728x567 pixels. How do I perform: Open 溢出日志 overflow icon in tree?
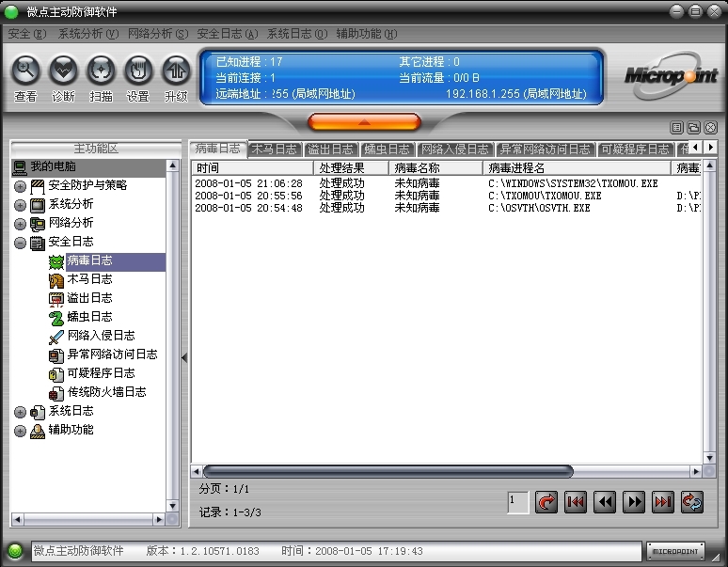pos(56,299)
